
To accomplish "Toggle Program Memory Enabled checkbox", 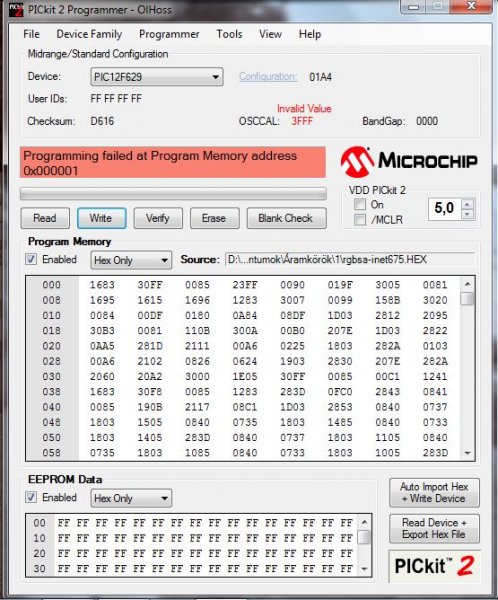I will click(x=31, y=259).
